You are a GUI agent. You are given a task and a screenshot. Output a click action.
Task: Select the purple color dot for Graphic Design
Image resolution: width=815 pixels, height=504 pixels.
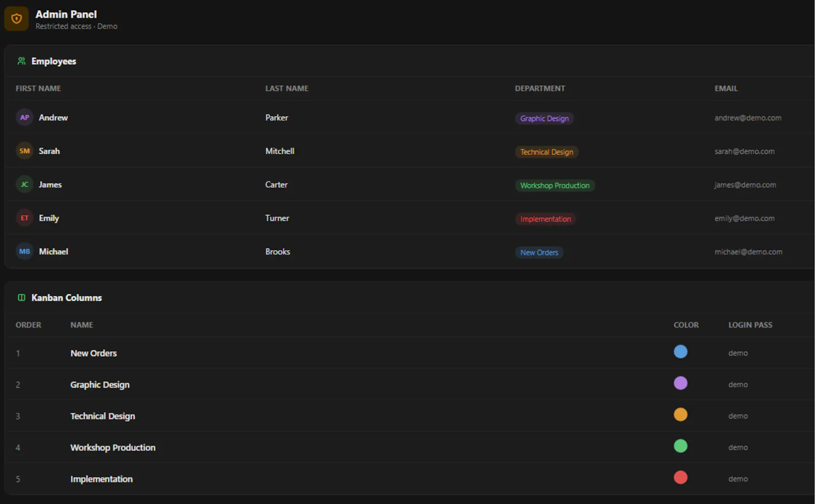coord(681,383)
